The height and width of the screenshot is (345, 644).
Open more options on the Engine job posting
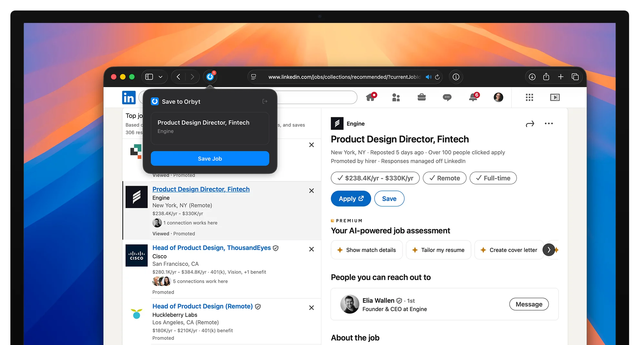tap(549, 123)
